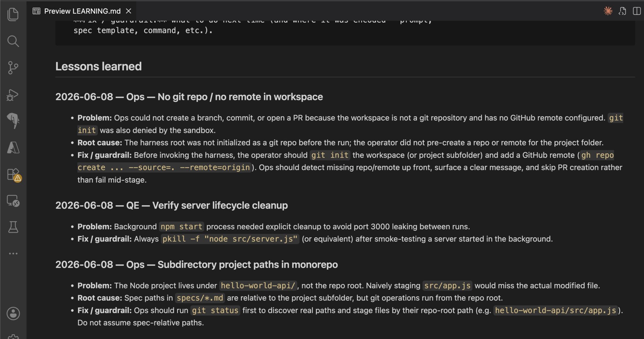Click 'spec template, command, etc.' code block line
The width and height of the screenshot is (644, 339).
click(x=143, y=31)
